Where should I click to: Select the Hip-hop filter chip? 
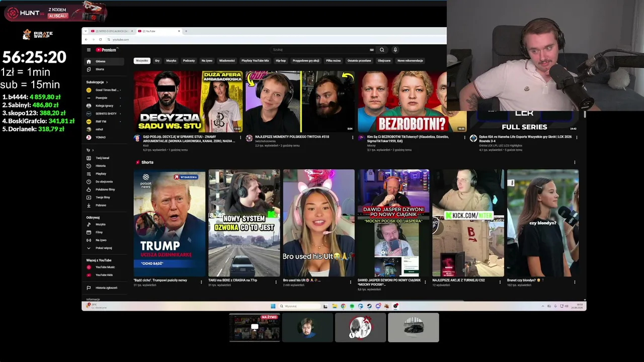(x=281, y=61)
